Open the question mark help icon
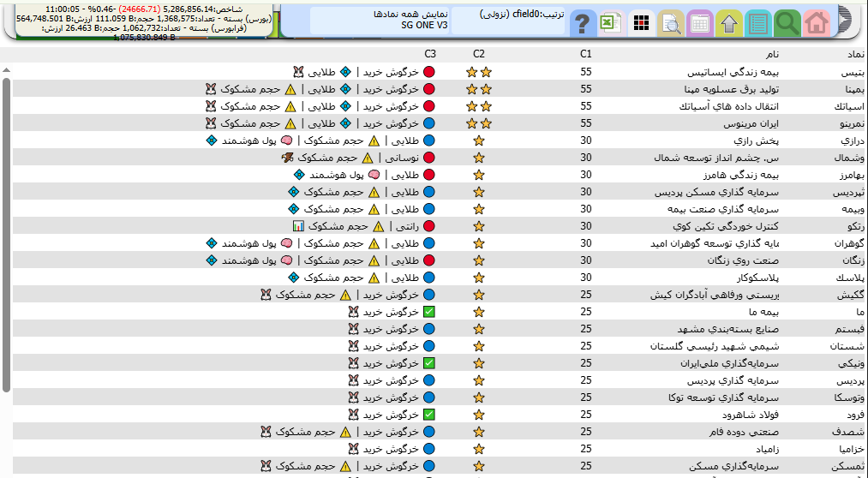Image resolution: width=868 pixels, height=478 pixels. point(583,24)
